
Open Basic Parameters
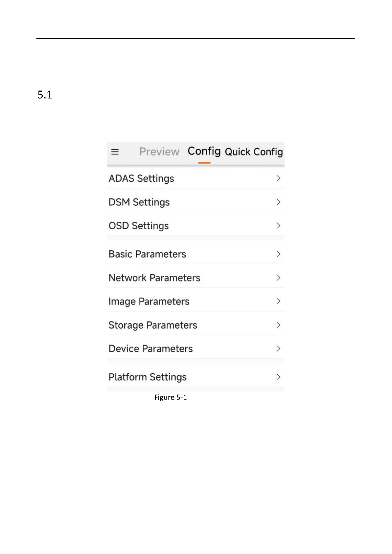pyautogui.click(x=196, y=254)
